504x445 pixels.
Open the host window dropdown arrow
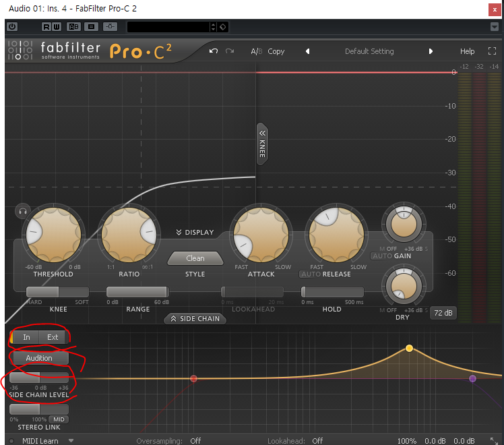tap(495, 27)
